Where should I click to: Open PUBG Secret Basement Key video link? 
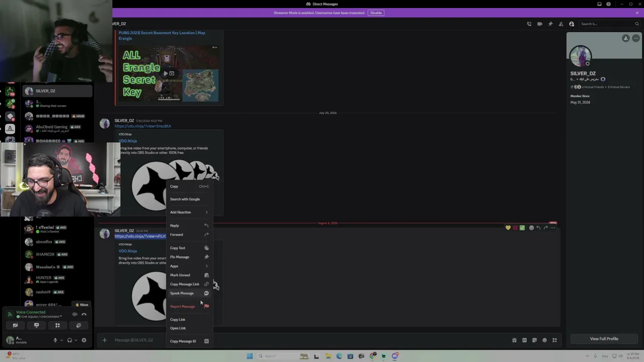pyautogui.click(x=162, y=36)
